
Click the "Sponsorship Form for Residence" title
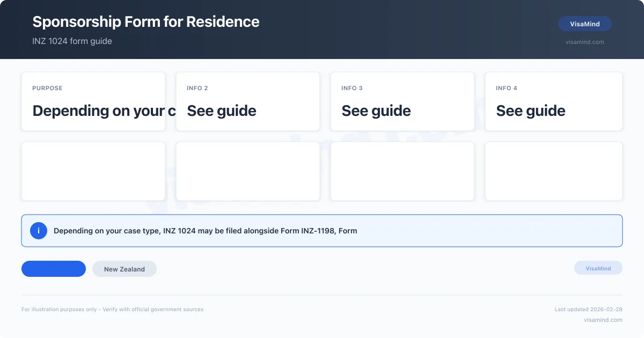click(146, 21)
